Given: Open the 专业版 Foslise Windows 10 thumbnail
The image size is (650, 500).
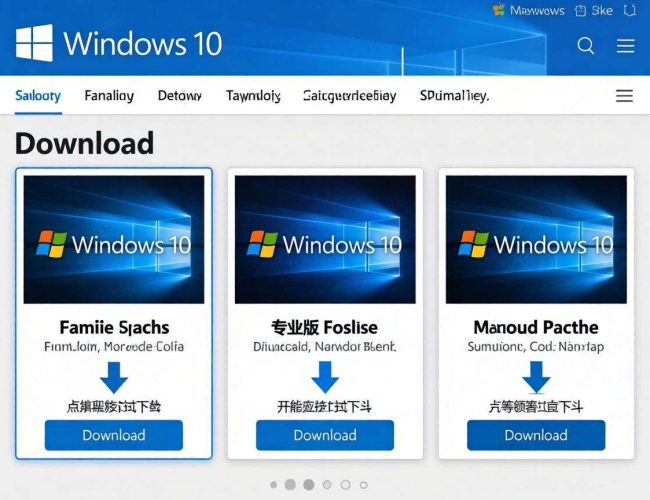Looking at the screenshot, I should [x=325, y=240].
